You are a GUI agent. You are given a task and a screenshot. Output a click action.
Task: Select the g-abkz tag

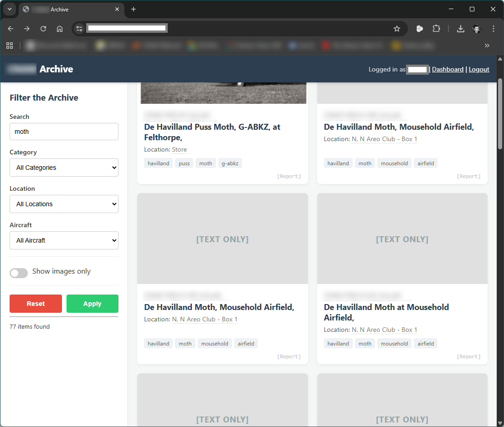(x=230, y=163)
